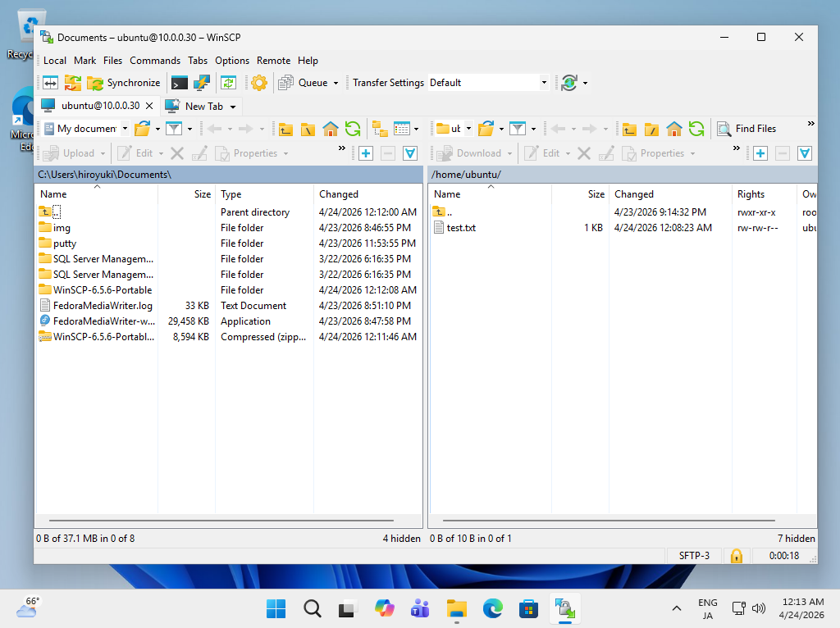Click the Synchronize button
This screenshot has width=840, height=628.
(x=123, y=83)
